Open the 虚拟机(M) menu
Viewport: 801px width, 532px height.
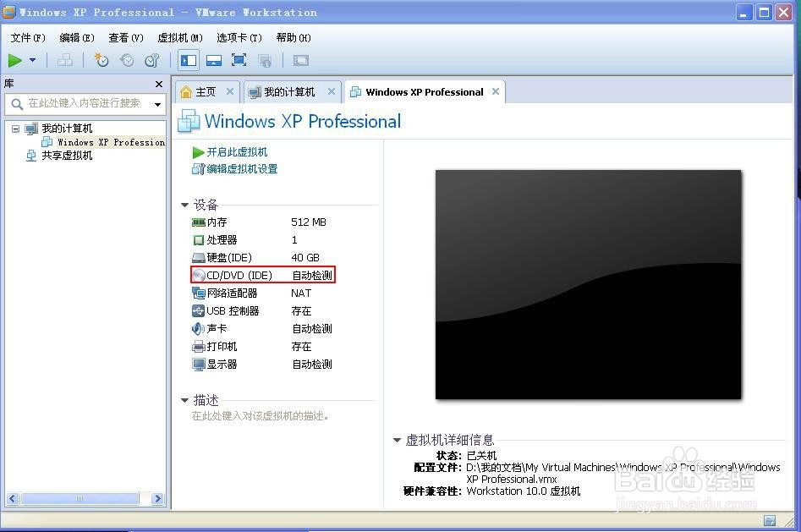tap(179, 37)
